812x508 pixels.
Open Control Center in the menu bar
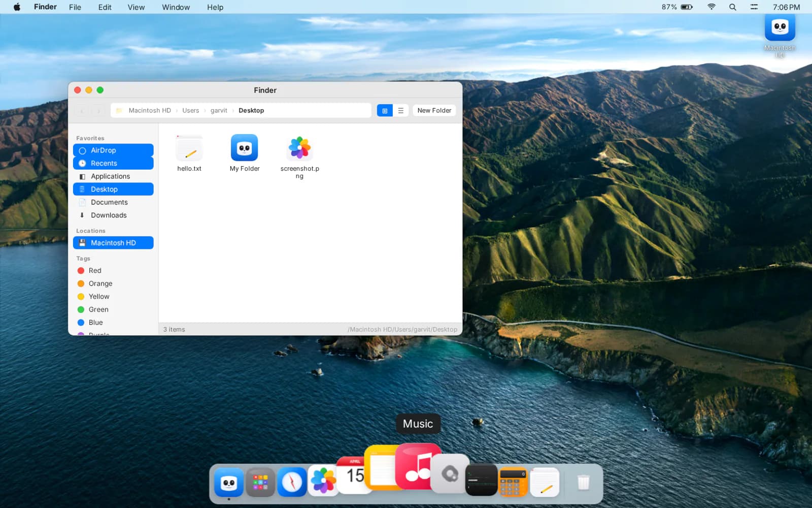click(754, 7)
